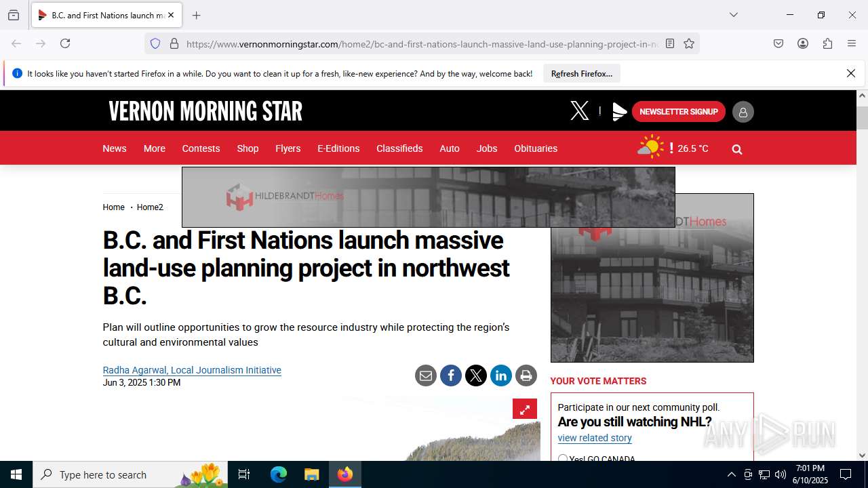This screenshot has width=868, height=488.
Task: Close the B.C. and First Nations tab
Action: click(171, 15)
